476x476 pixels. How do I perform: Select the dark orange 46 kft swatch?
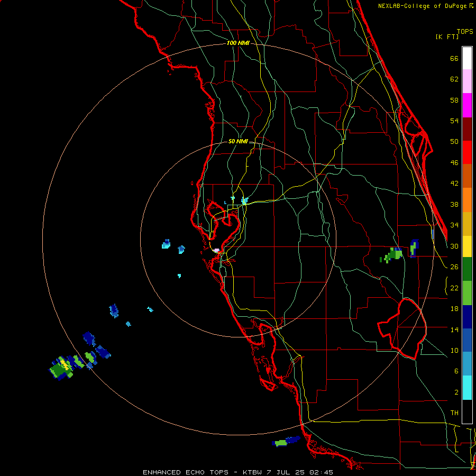pyautogui.click(x=467, y=176)
